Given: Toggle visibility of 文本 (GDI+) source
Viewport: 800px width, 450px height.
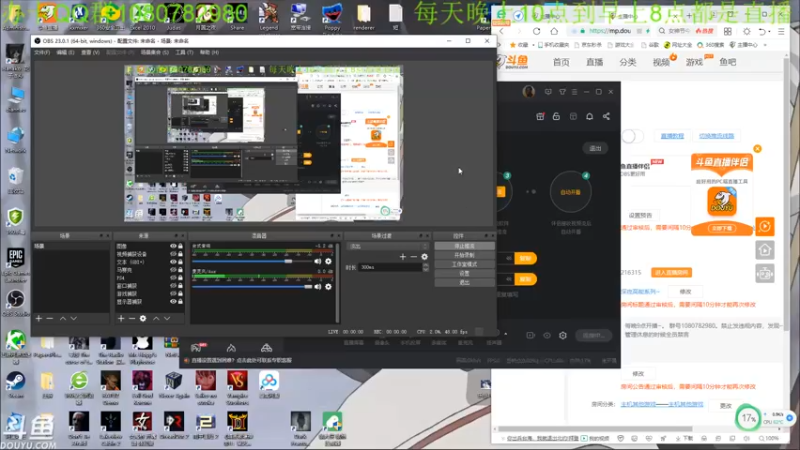Looking at the screenshot, I should pos(173,262).
